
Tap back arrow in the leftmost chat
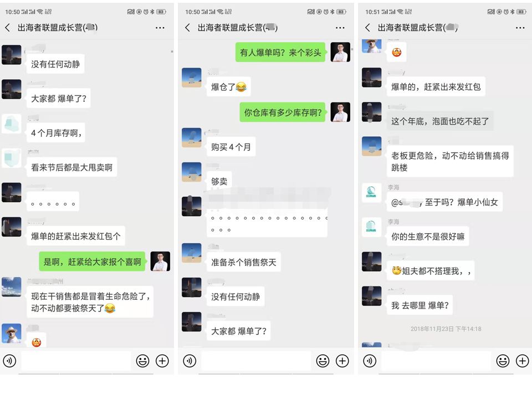(7, 28)
